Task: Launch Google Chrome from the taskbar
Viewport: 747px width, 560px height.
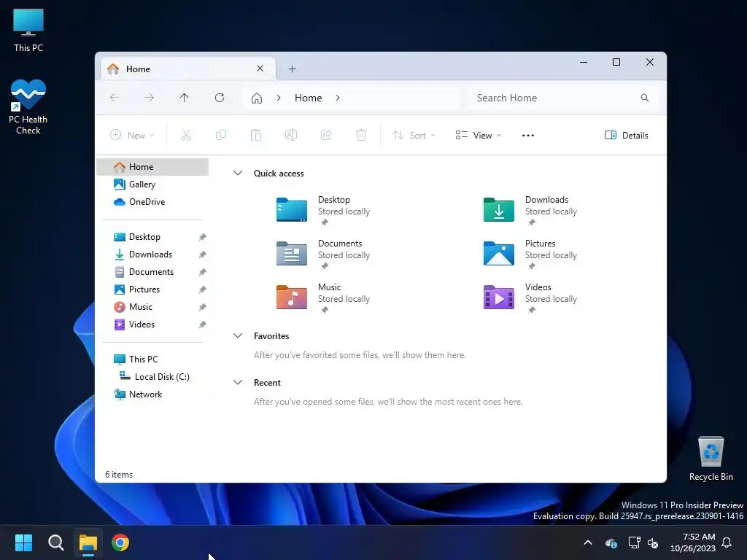Action: [120, 542]
